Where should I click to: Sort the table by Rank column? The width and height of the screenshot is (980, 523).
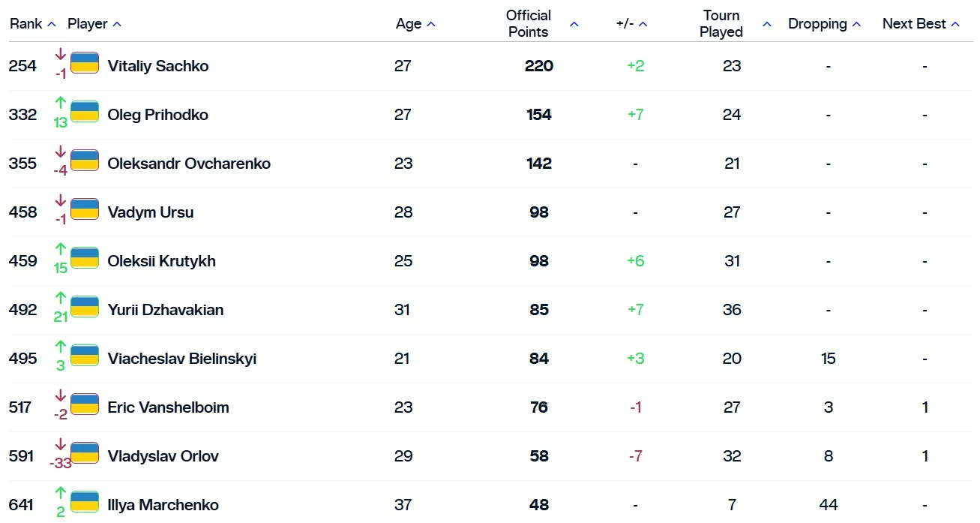(x=52, y=24)
